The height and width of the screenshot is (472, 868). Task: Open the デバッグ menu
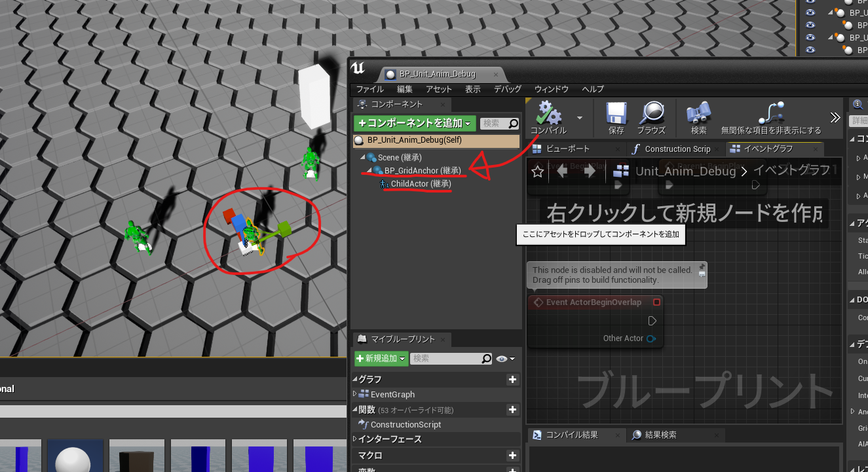click(x=508, y=89)
